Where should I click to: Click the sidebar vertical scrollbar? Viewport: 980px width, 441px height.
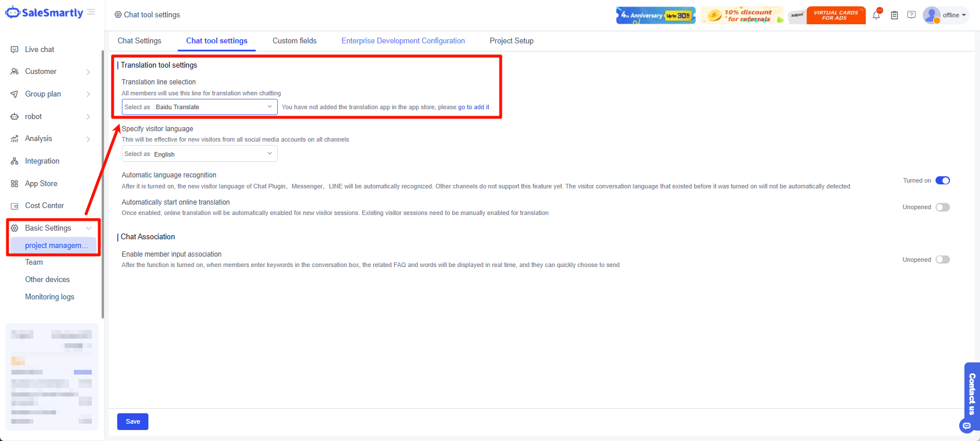click(103, 185)
